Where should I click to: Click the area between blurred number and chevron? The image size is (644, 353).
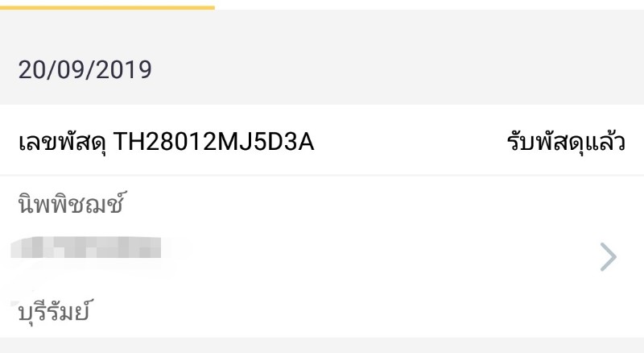[378, 257]
